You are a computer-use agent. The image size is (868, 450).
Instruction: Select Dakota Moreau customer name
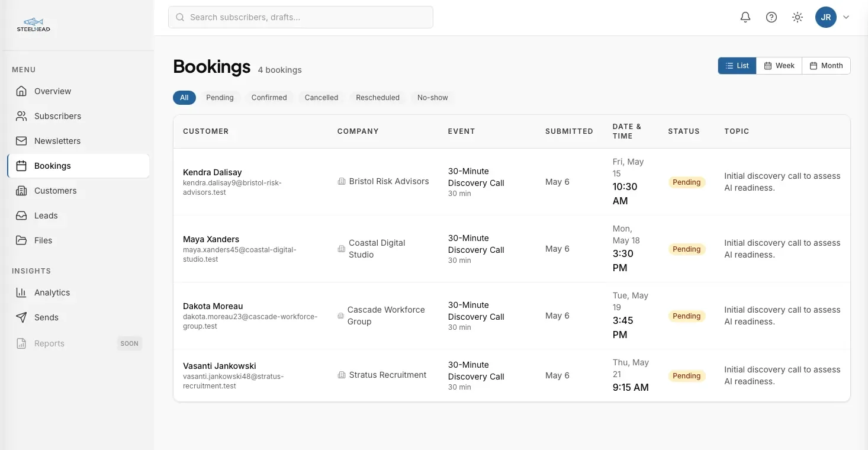coord(213,306)
